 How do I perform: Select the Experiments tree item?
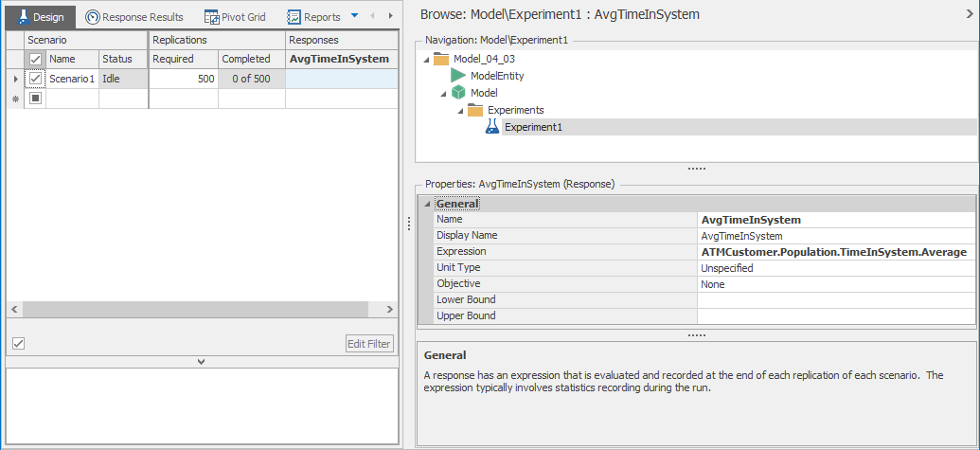pos(516,110)
